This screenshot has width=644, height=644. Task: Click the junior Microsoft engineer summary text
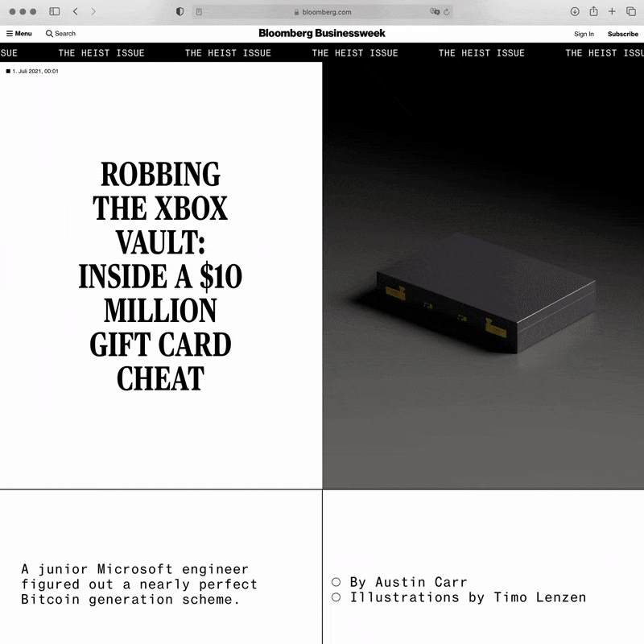tap(138, 584)
